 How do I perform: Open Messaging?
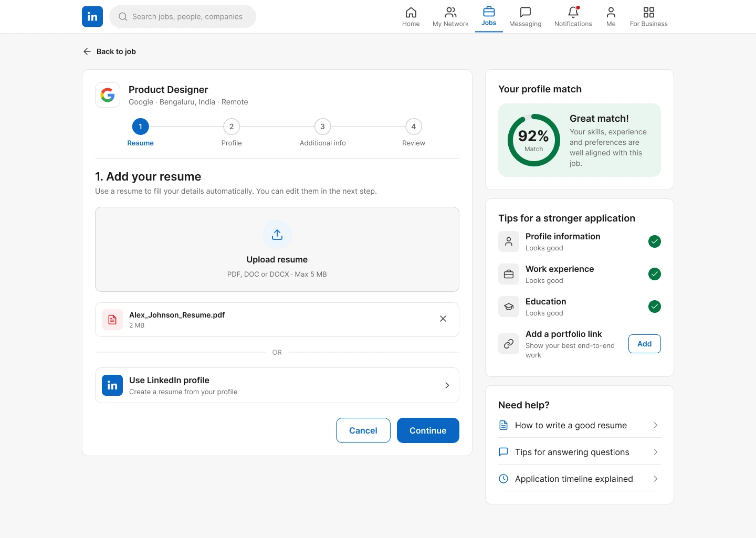pos(525,17)
